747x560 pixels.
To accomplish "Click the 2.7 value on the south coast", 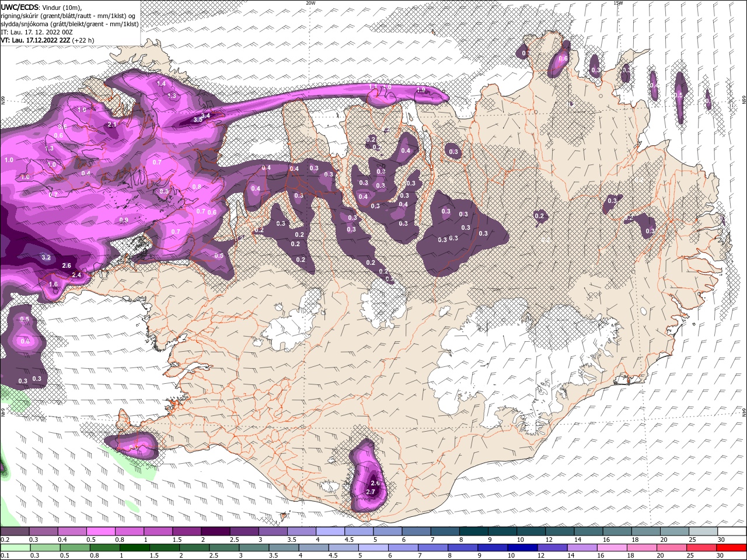I will point(370,492).
